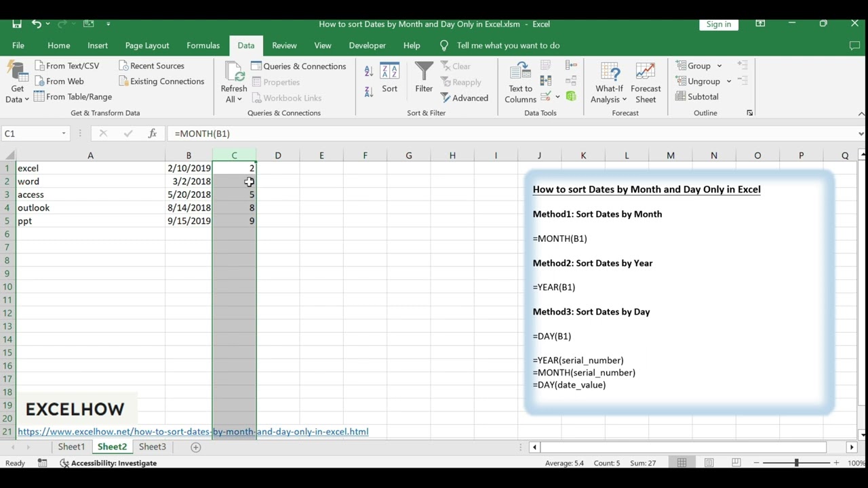Click the Select All corner triangle

(x=8, y=155)
